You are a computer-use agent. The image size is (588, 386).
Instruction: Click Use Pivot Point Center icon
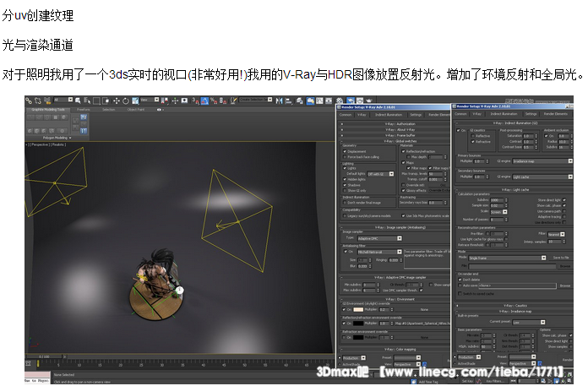tap(165, 101)
